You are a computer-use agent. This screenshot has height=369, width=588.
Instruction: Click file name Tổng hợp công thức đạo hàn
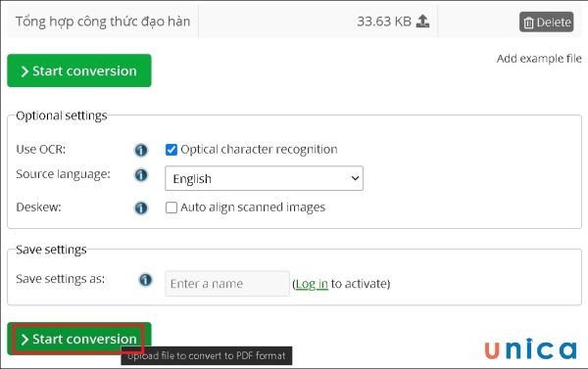pyautogui.click(x=103, y=22)
